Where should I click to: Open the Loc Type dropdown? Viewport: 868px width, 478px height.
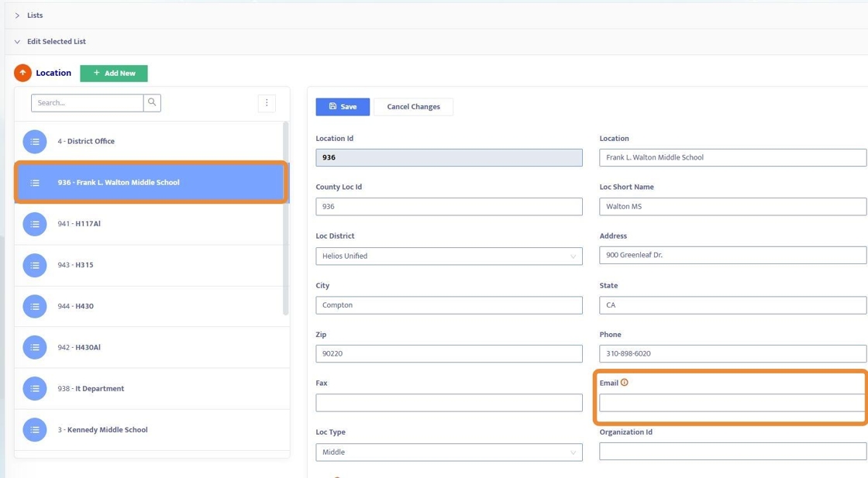point(449,452)
